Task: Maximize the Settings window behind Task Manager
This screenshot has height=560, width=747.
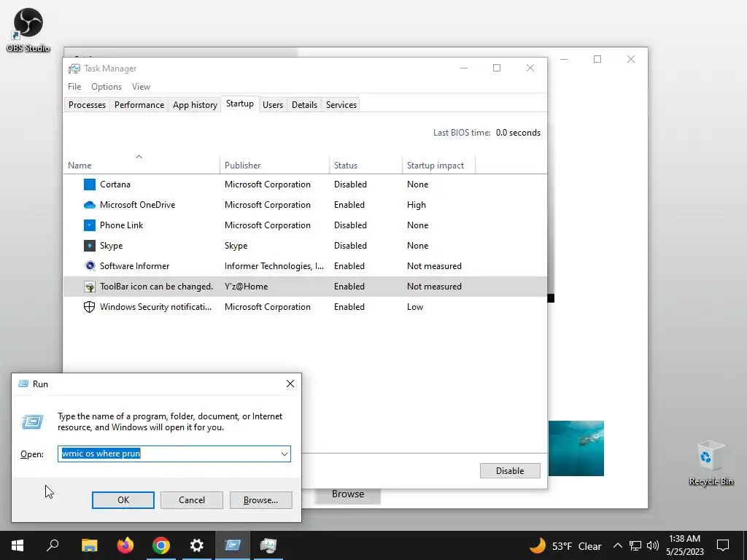Action: coord(597,59)
